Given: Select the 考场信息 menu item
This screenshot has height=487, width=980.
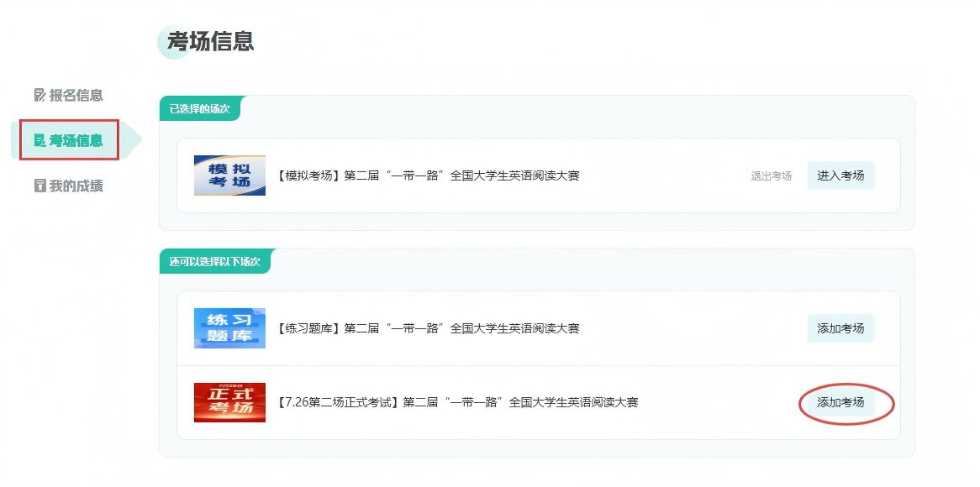Looking at the screenshot, I should 76,140.
